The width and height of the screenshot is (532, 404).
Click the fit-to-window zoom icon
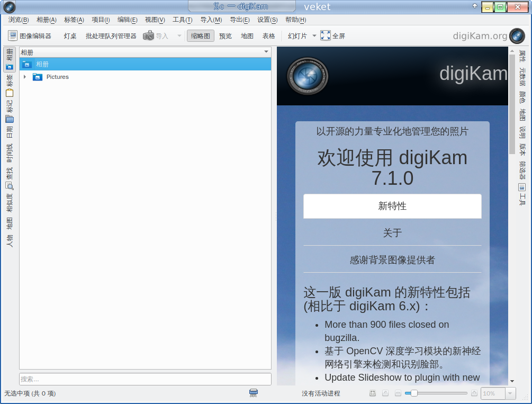(x=373, y=393)
